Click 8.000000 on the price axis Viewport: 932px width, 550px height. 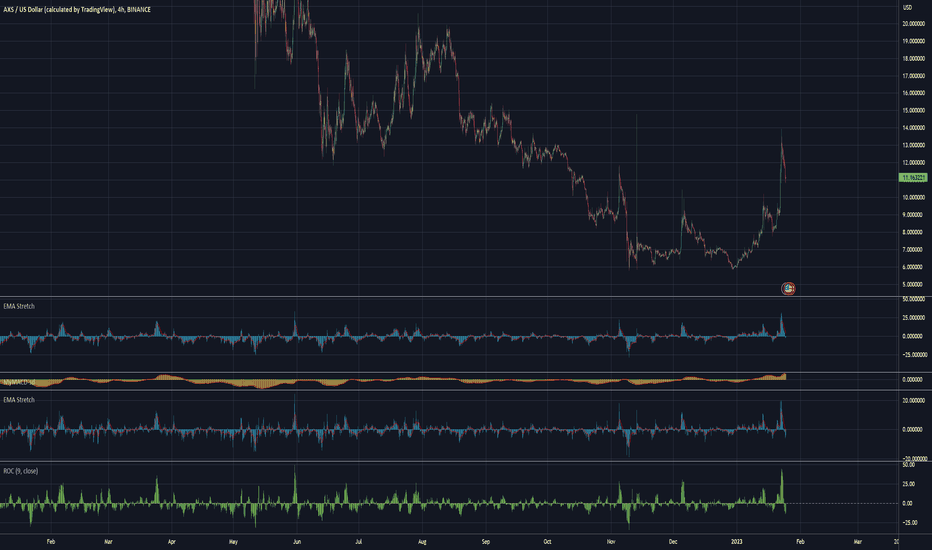(x=914, y=232)
